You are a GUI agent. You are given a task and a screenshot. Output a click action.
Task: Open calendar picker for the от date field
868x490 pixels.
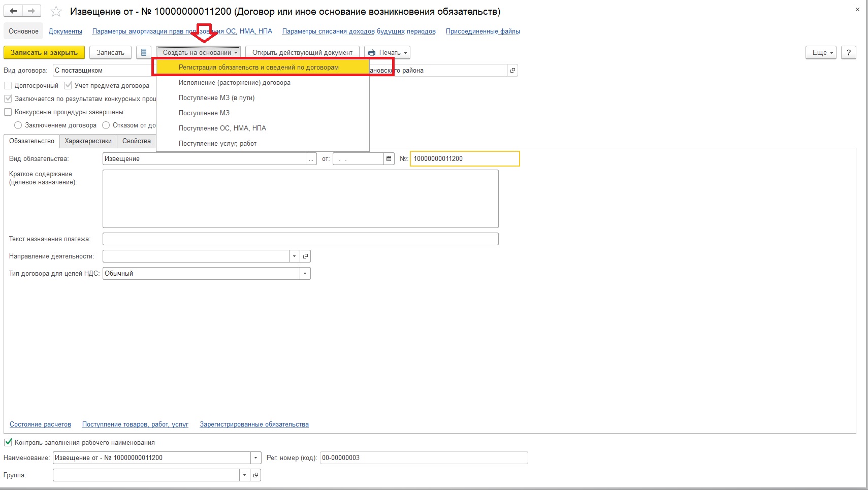pos(389,159)
